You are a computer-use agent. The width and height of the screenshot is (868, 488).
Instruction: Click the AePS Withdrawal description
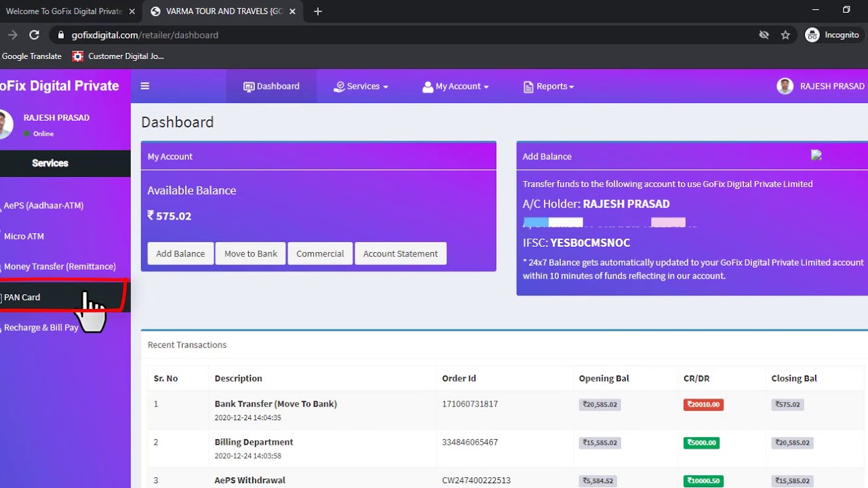(x=250, y=480)
